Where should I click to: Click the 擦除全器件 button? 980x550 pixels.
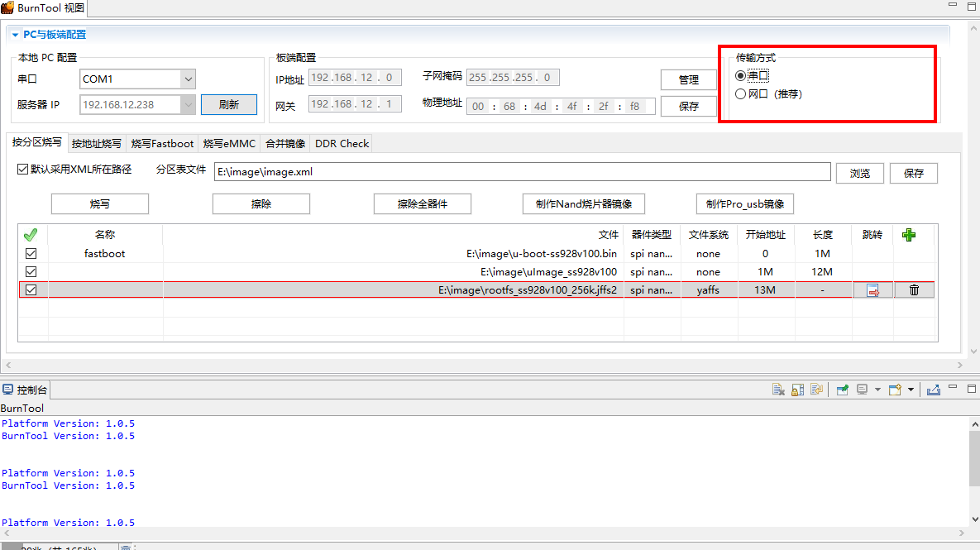pyautogui.click(x=423, y=204)
